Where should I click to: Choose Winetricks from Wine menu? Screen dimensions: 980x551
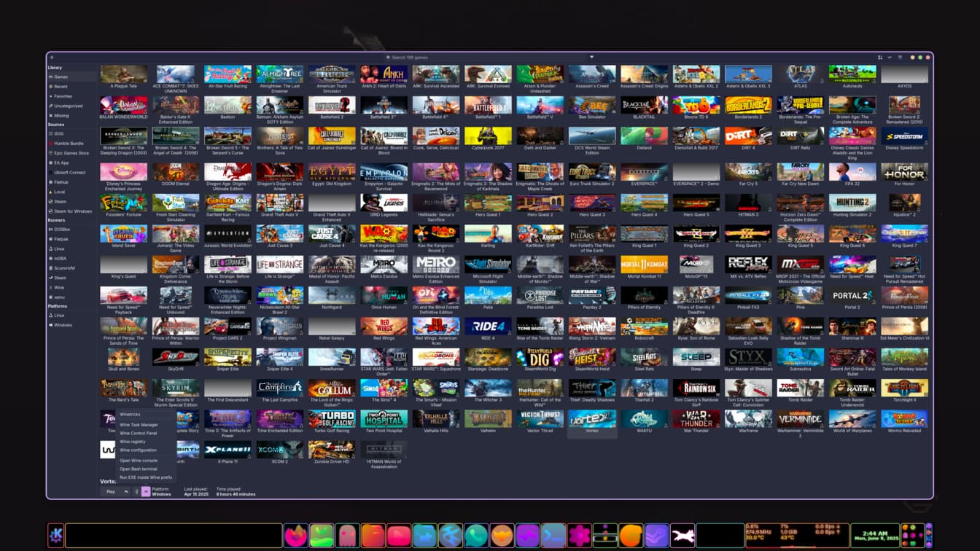click(146, 414)
